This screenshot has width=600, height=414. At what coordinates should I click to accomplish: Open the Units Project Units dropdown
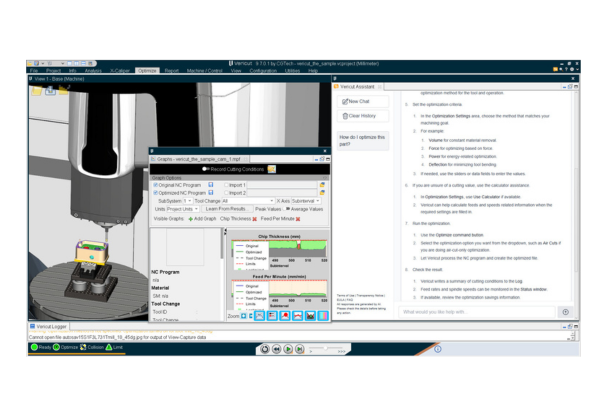[x=182, y=209]
